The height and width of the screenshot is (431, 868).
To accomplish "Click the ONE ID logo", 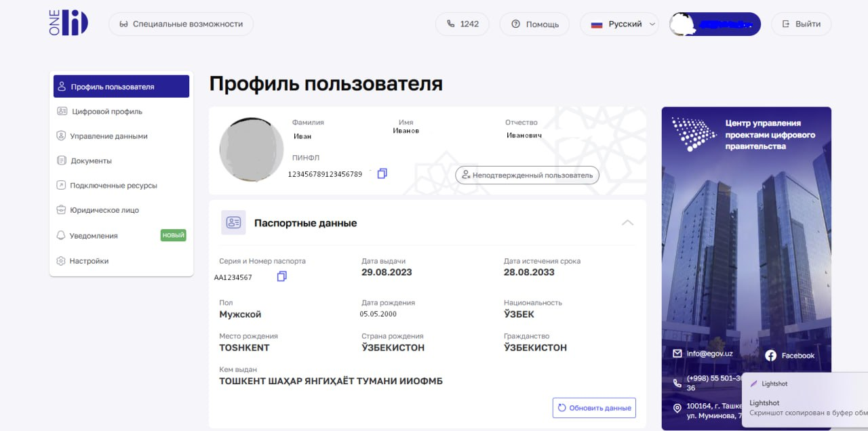I will click(69, 23).
